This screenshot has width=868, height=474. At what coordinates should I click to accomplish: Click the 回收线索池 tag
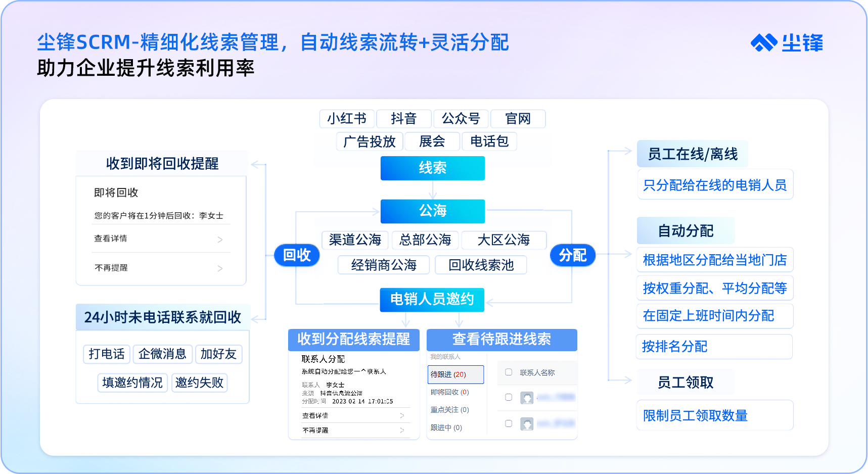click(x=481, y=265)
